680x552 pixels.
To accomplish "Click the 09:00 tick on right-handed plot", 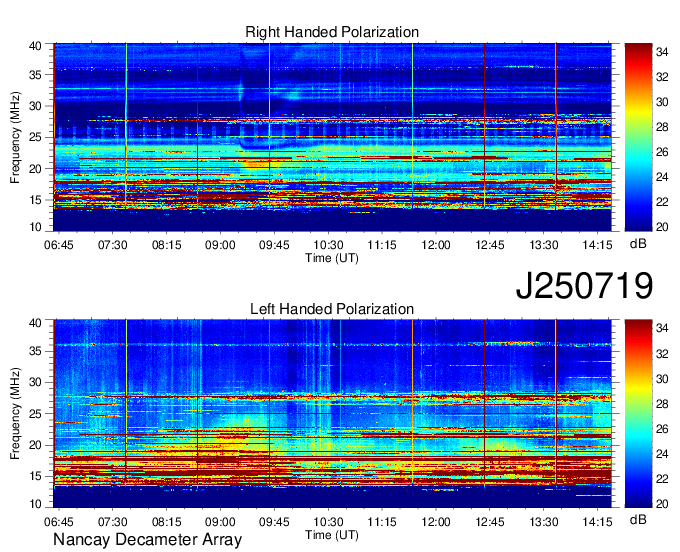I will [220, 245].
